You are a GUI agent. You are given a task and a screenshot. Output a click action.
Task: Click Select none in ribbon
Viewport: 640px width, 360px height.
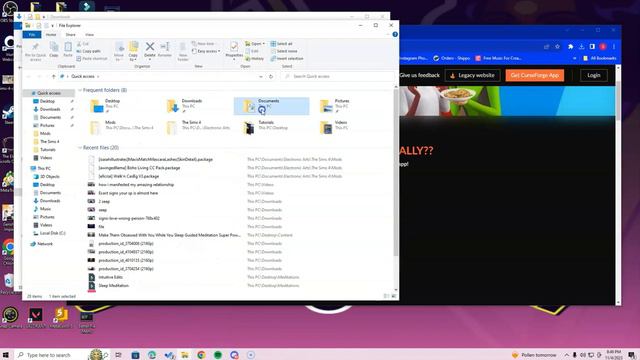pyautogui.click(x=284, y=51)
